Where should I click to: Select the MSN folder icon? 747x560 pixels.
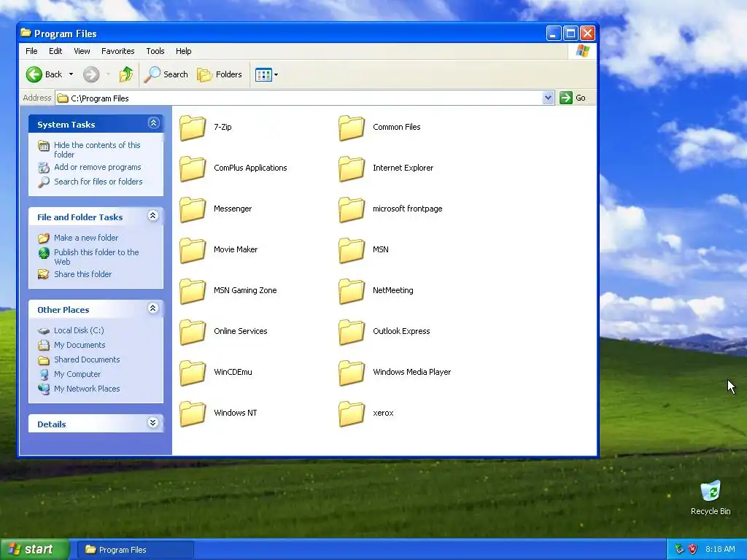[352, 249]
